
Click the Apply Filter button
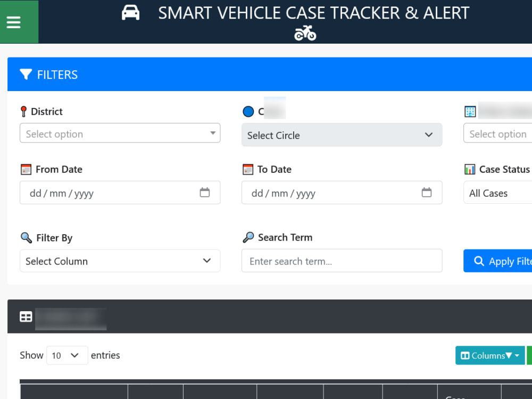(498, 261)
